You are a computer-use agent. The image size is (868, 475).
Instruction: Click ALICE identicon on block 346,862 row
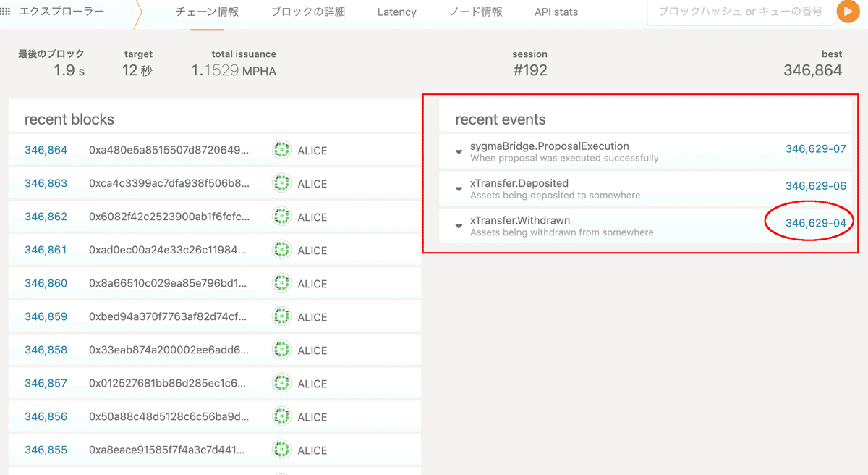(x=281, y=217)
